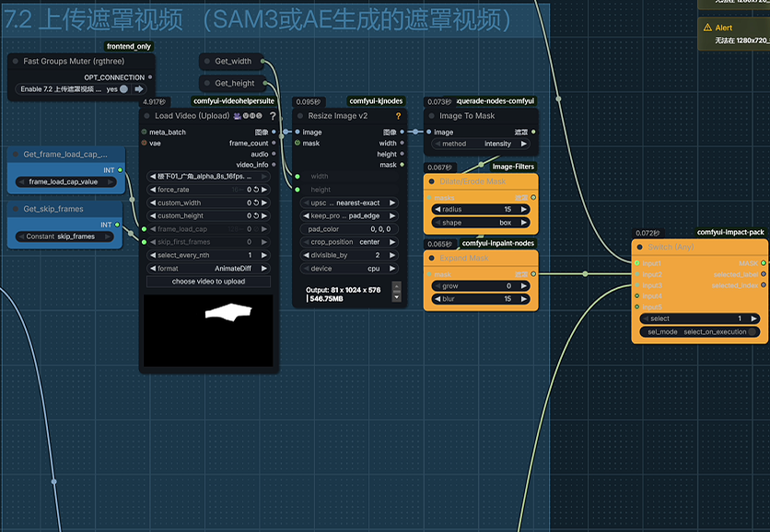Click the yellow Alert warning icon
This screenshot has width=770, height=532.
click(x=706, y=29)
